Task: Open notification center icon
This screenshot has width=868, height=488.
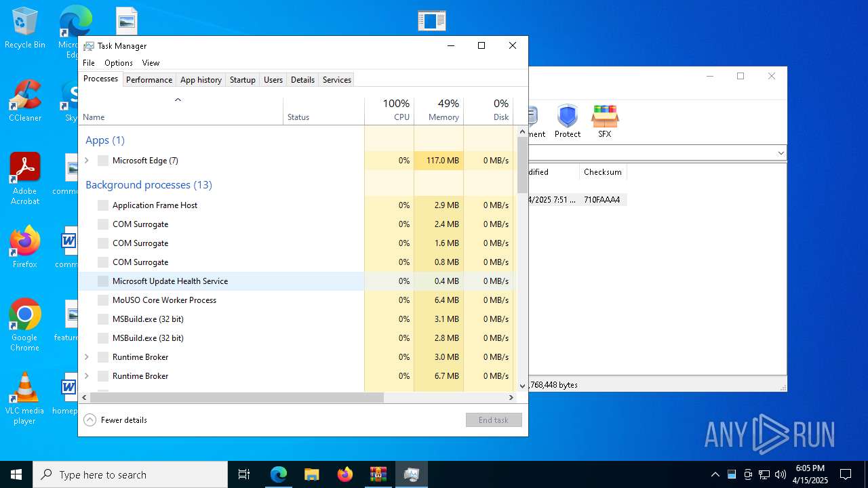Action: (846, 474)
